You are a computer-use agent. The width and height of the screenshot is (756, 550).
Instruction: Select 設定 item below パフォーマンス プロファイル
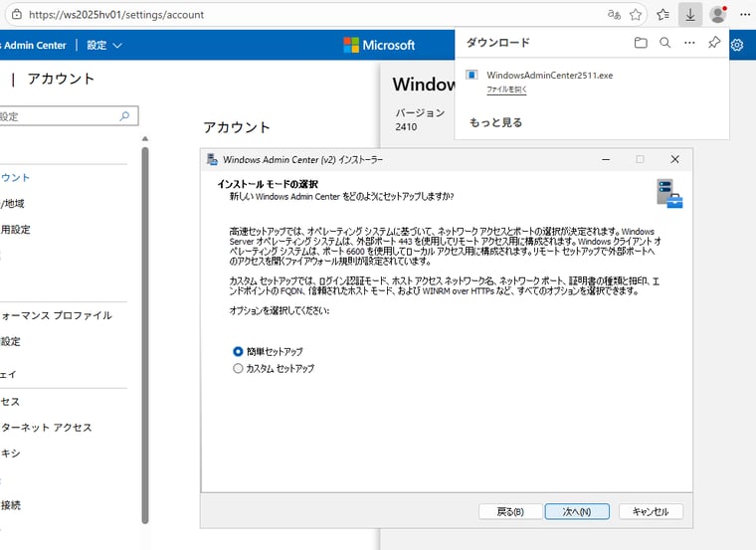[10, 341]
